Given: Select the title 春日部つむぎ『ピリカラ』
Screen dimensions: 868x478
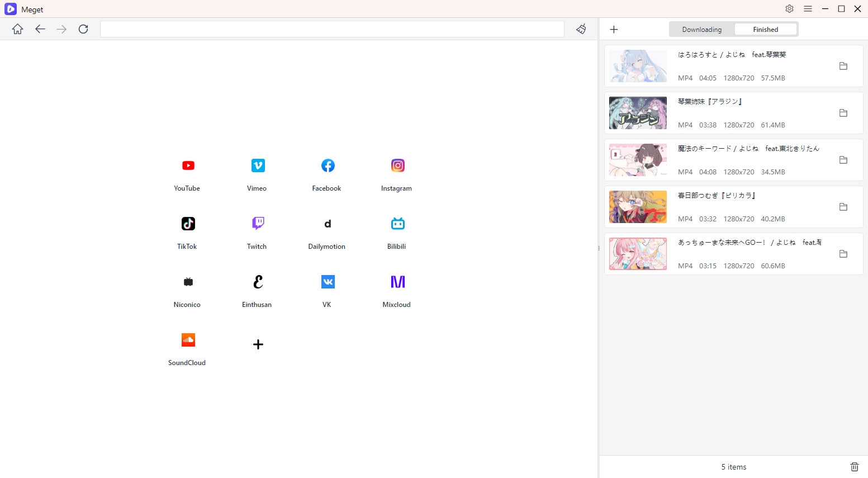Looking at the screenshot, I should [717, 196].
